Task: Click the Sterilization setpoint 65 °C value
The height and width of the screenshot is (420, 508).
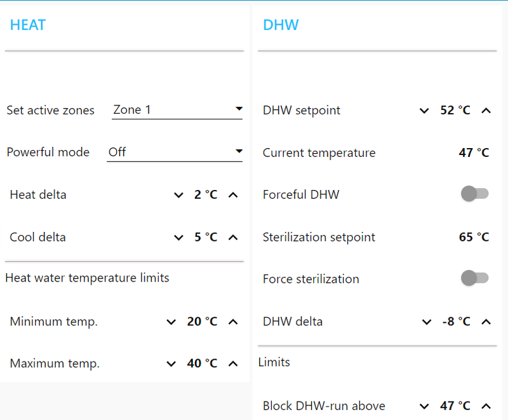Action: point(474,238)
